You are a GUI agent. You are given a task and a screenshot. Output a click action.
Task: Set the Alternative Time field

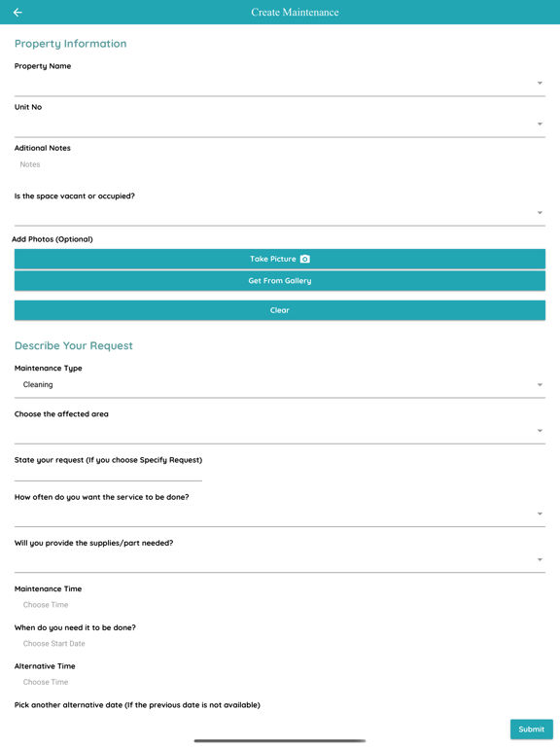(46, 682)
